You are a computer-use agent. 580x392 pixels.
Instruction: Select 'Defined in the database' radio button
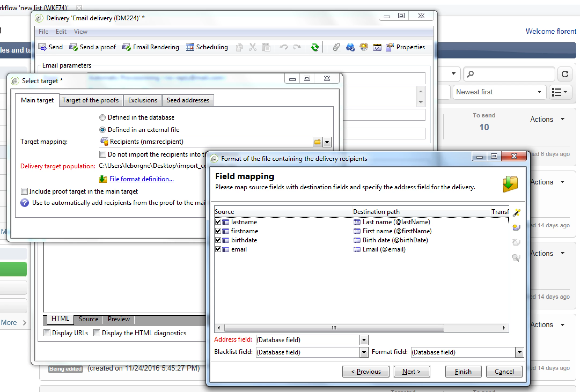(x=102, y=117)
